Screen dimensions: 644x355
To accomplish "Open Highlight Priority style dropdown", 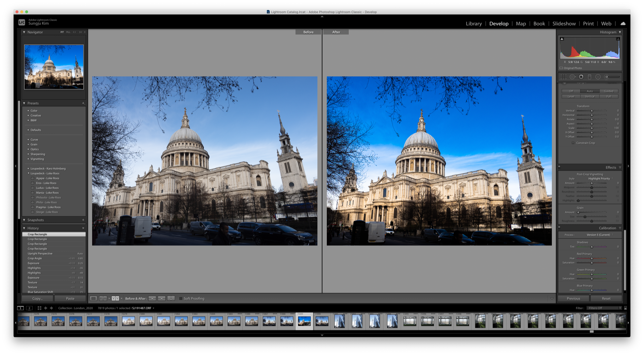I will click(600, 179).
